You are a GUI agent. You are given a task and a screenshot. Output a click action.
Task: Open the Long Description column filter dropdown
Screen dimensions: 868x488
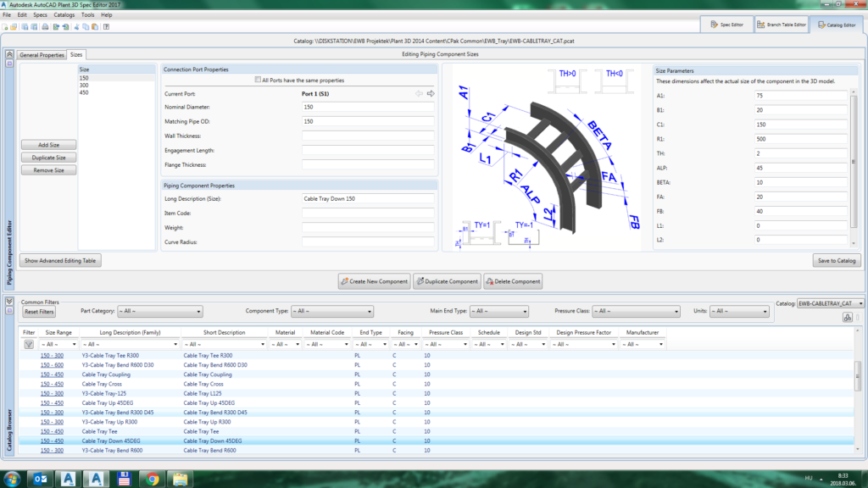pos(130,344)
